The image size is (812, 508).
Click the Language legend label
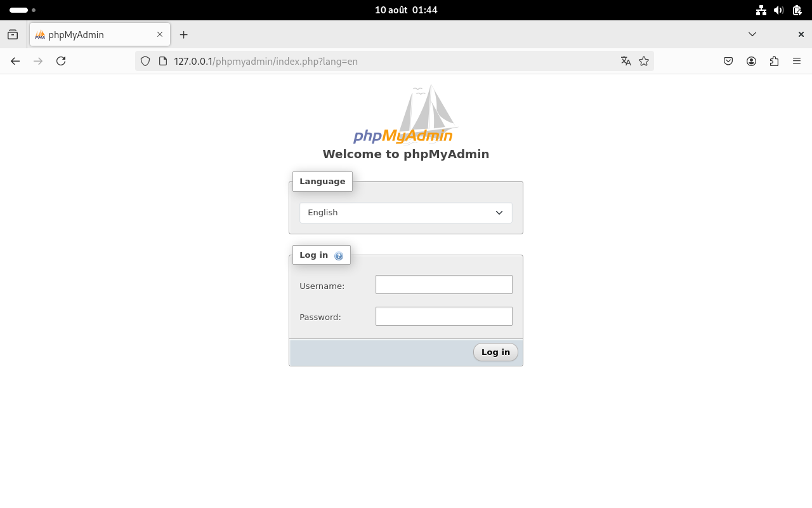coord(322,181)
